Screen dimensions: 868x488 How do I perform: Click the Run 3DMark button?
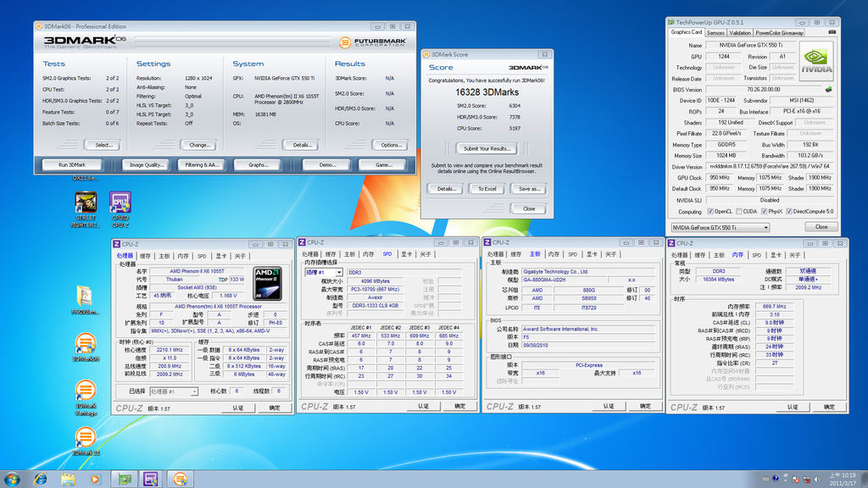click(x=72, y=165)
